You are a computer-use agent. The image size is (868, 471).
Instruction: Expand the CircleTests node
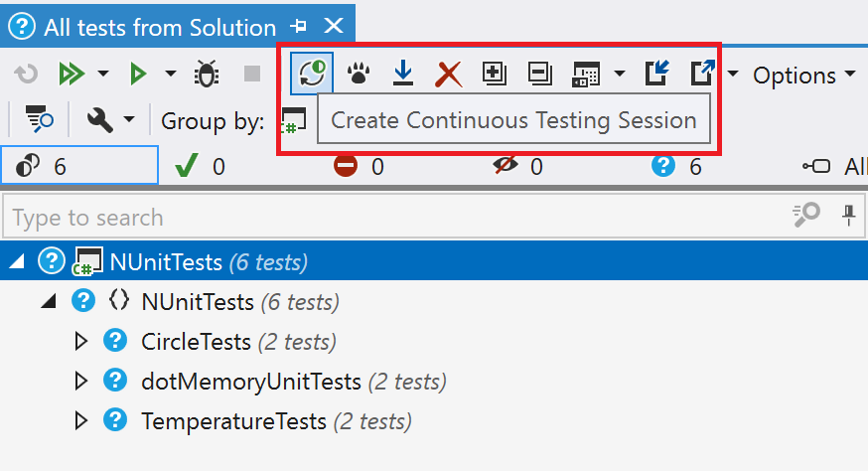[x=82, y=342]
